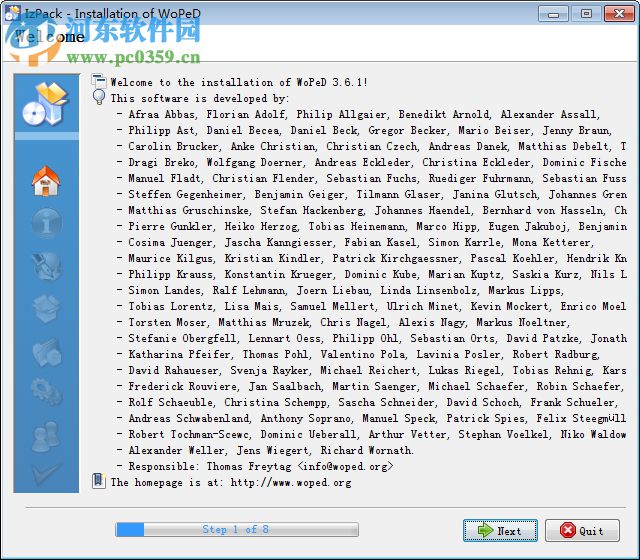Click the bookmark icon beside homepage line
This screenshot has width=640, height=560.
tap(98, 481)
